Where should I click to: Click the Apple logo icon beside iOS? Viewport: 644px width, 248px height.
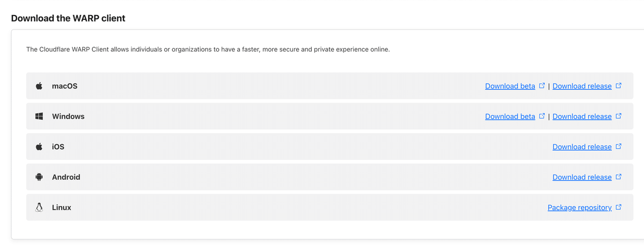point(39,147)
